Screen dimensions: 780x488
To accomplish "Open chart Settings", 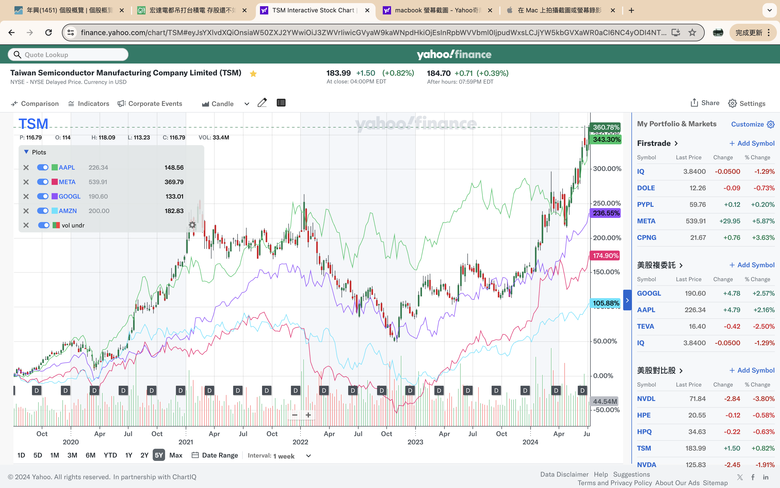I will point(747,103).
